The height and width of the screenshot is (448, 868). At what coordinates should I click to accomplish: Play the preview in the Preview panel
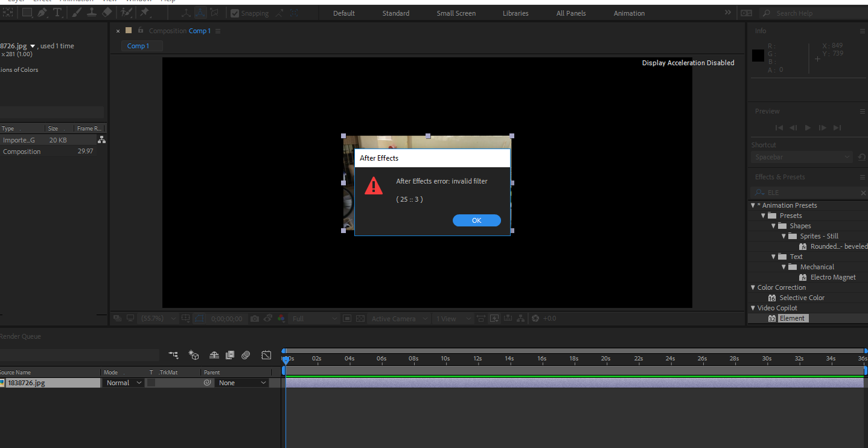pyautogui.click(x=808, y=127)
